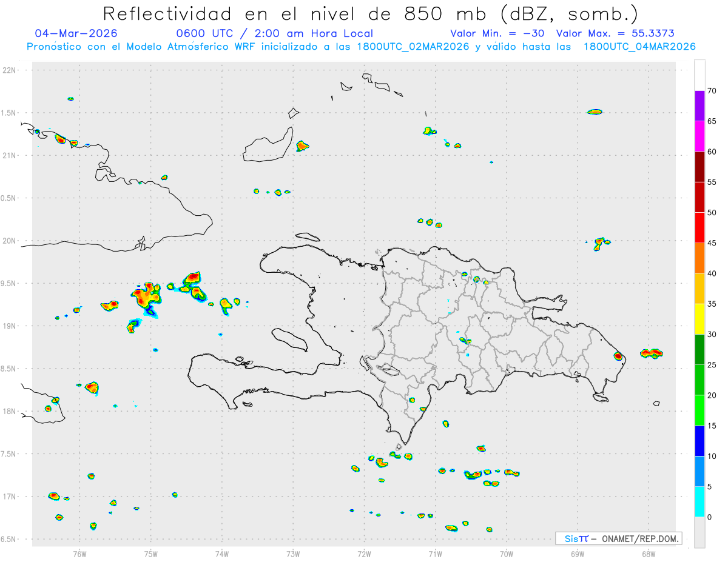The width and height of the screenshot is (728, 562).
Task: Click the longitude axis label '70W'
Action: (x=507, y=553)
